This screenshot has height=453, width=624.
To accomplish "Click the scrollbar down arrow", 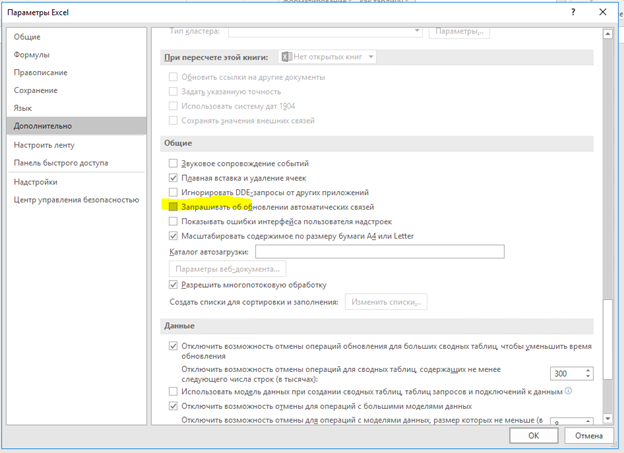I will 608,418.
